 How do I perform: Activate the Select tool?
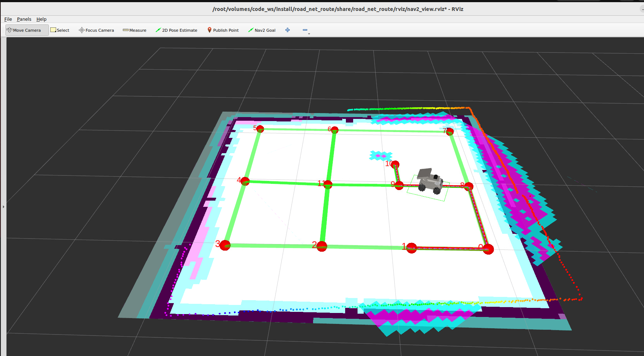coord(60,30)
